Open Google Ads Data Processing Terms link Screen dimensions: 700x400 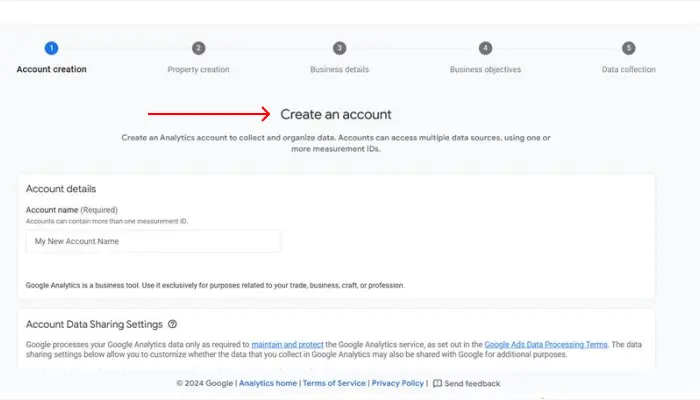545,344
